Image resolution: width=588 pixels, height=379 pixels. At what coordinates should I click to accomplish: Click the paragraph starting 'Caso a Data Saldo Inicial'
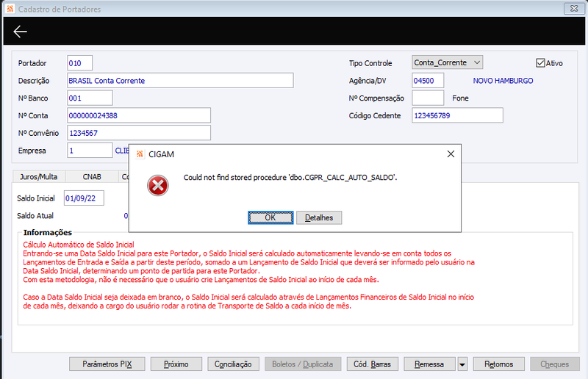coord(248,301)
